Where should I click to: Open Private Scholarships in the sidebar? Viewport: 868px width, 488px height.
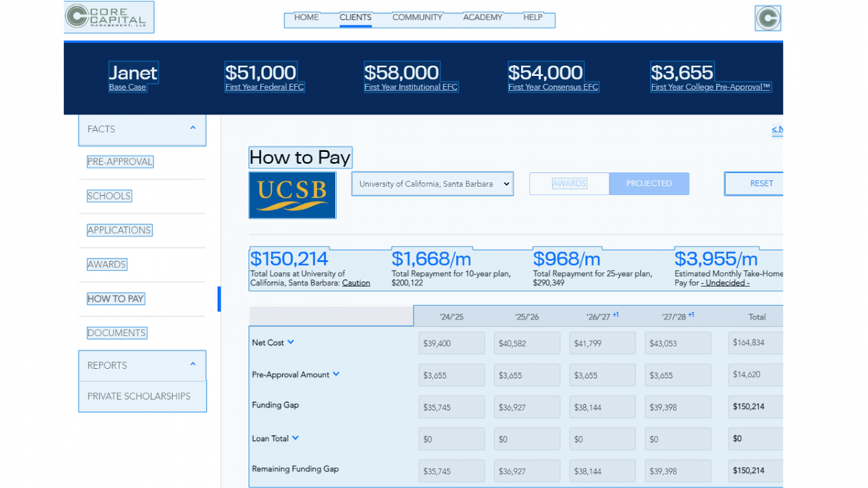139,396
